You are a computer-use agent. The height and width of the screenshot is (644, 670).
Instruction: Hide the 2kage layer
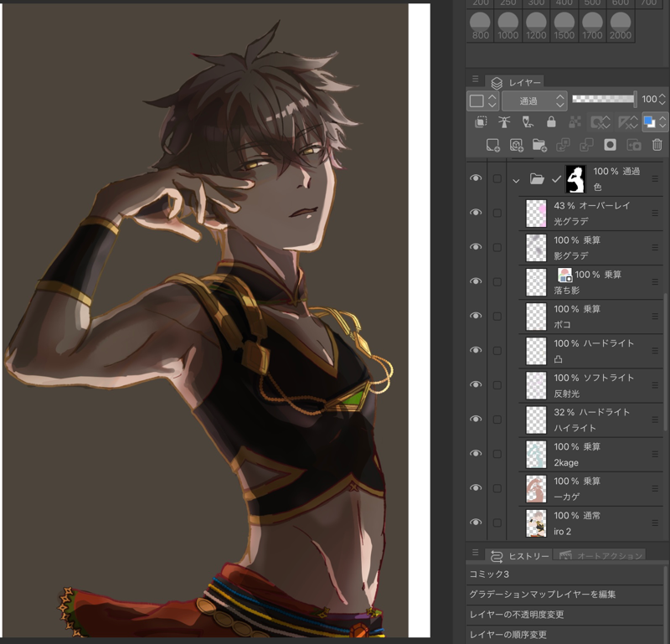(476, 453)
